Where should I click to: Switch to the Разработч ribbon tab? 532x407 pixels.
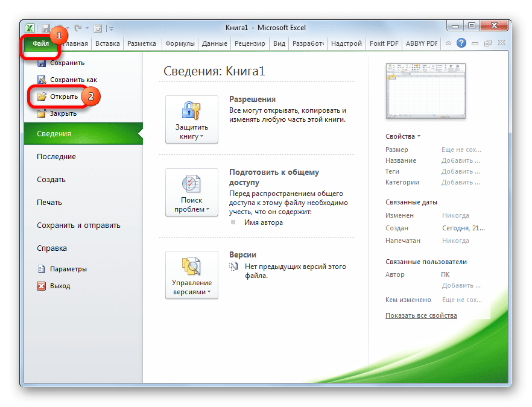coord(308,44)
